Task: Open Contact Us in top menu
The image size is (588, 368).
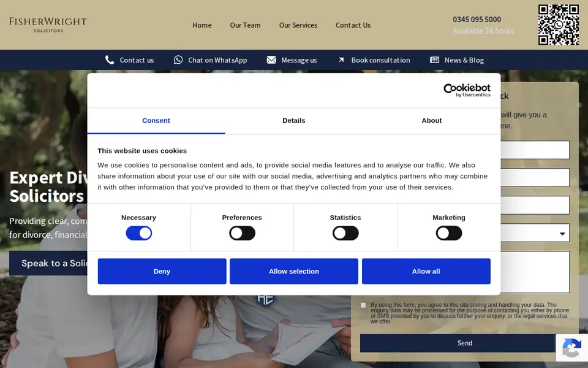Action: 353,25
